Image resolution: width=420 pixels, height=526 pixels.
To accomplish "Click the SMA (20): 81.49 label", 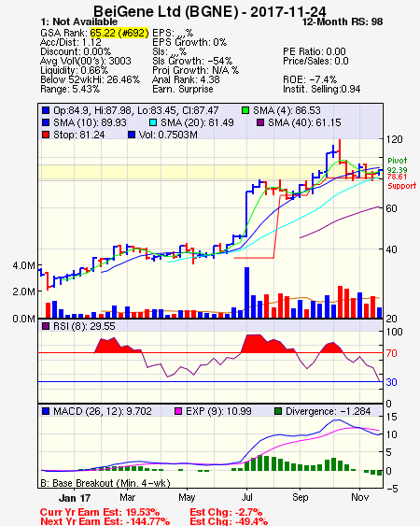I will 197,122.
